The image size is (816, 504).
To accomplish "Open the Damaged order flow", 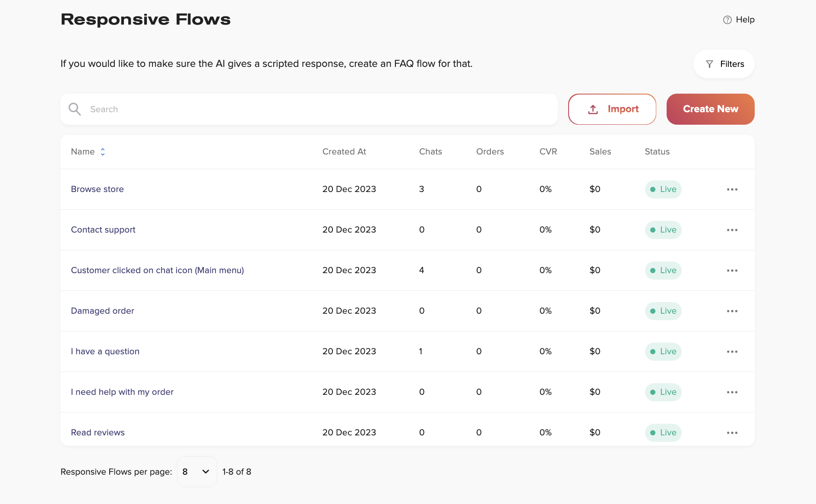I will [x=102, y=311].
